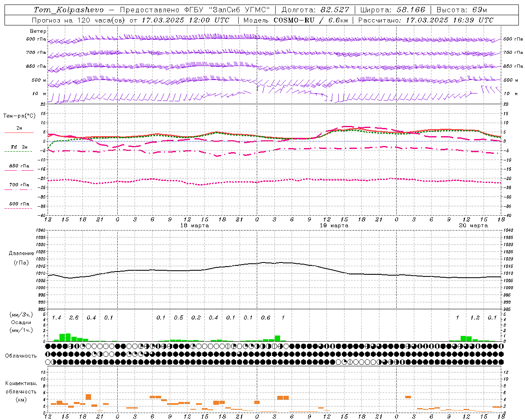Screen dimensions: 525x420
Task: Click the '18 марта' date label
Action: (194, 226)
